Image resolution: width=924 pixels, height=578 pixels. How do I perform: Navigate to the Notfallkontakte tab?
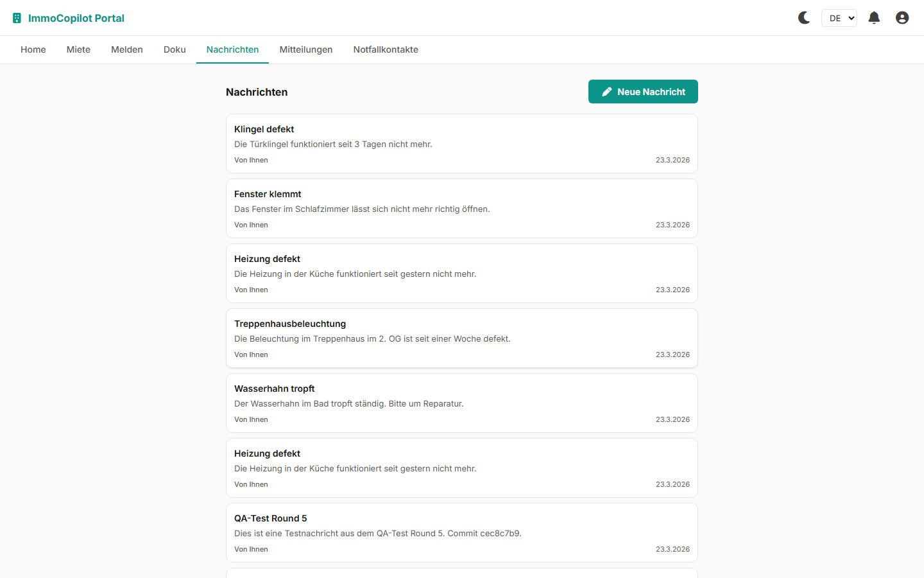point(386,49)
